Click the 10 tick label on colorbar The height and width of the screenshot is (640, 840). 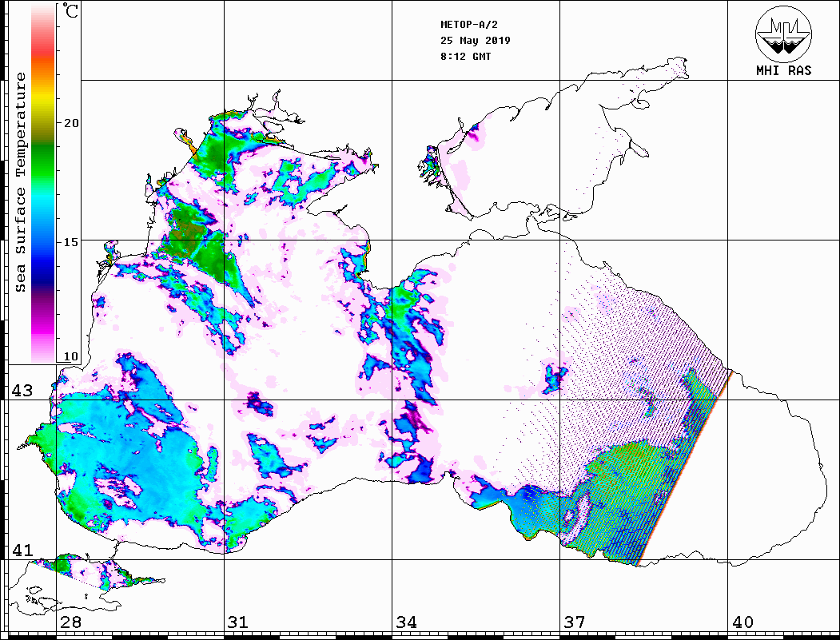click(x=70, y=356)
